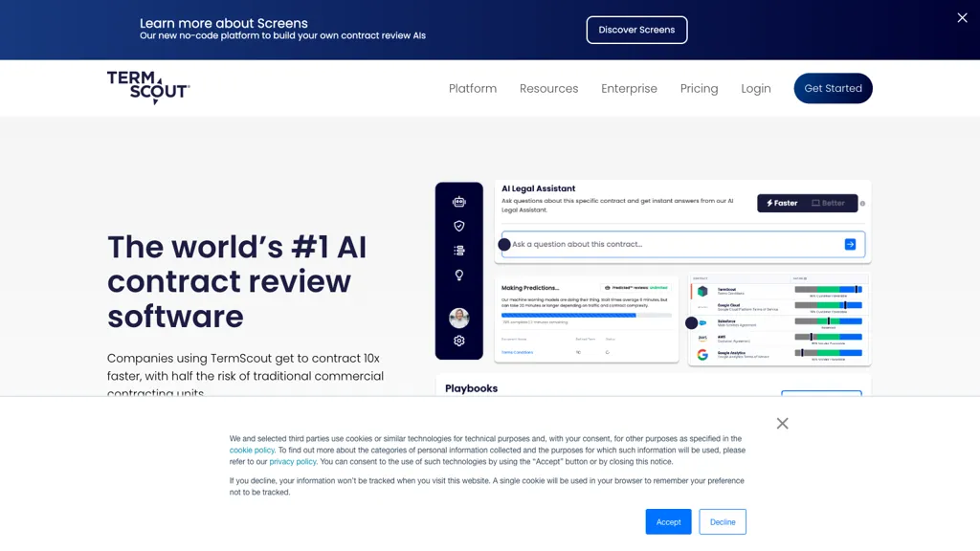Click the Google logo in contract list
Image resolution: width=980 pixels, height=551 pixels.
[702, 355]
